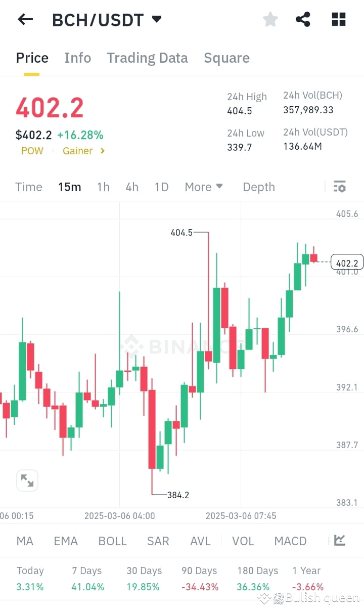Open the POW tag label
This screenshot has width=364, height=609.
click(x=32, y=151)
